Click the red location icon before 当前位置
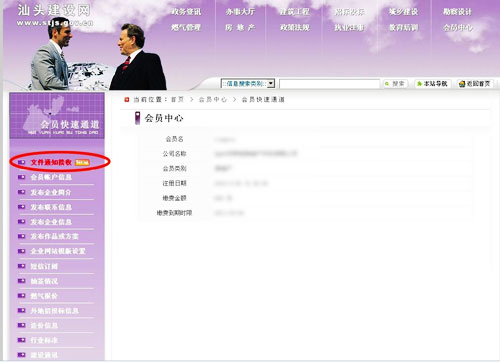The image size is (500, 362). pos(127,99)
